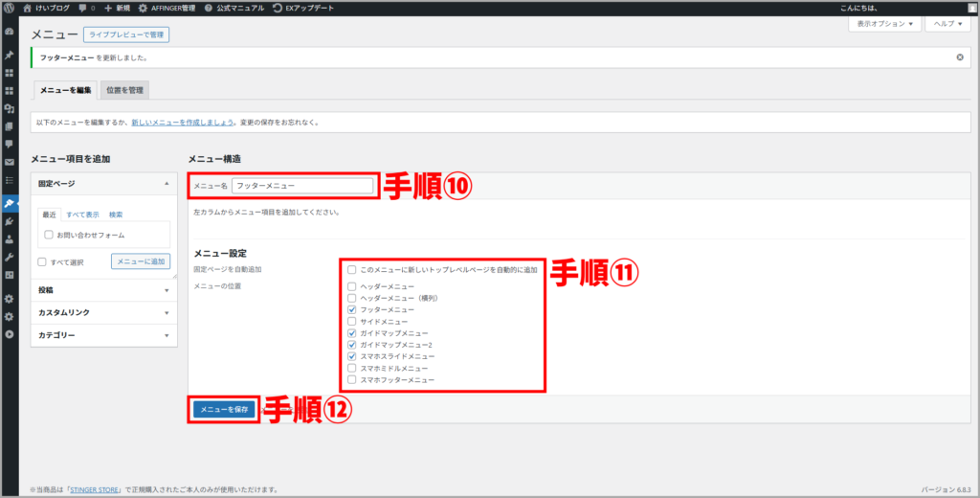Click the EXアップデート refresh icon

[277, 8]
